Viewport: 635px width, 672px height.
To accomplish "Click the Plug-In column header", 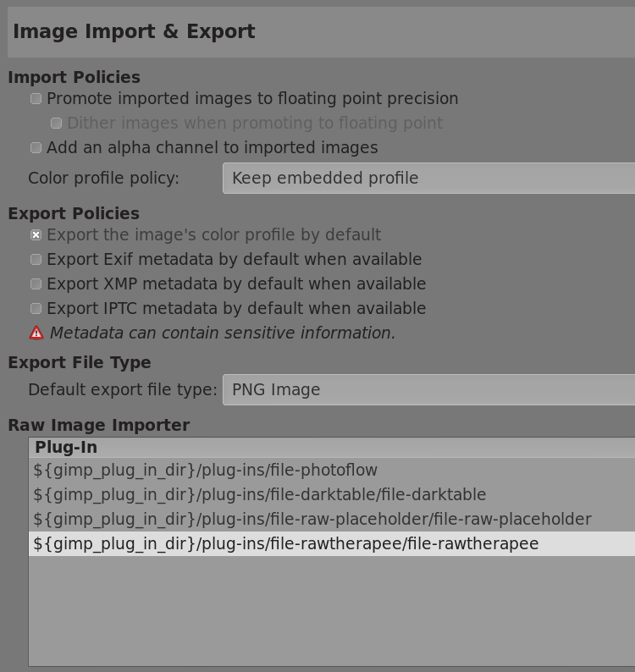I will (332, 448).
